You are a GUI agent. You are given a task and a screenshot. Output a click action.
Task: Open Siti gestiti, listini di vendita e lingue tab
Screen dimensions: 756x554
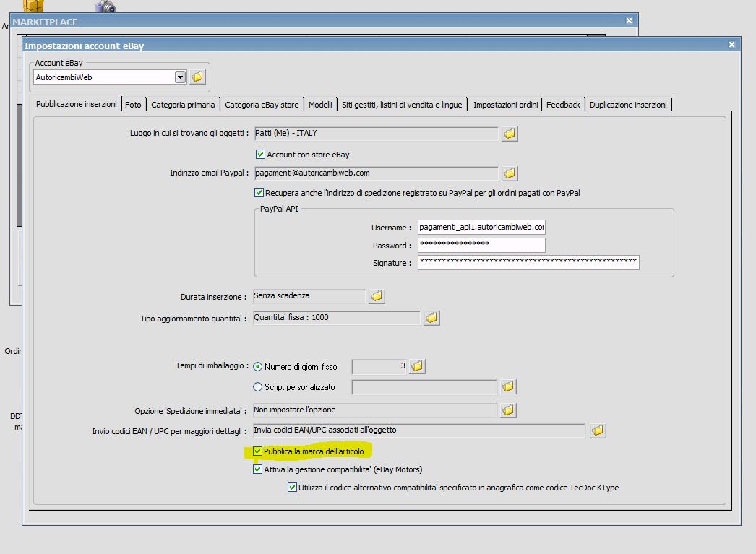[402, 105]
